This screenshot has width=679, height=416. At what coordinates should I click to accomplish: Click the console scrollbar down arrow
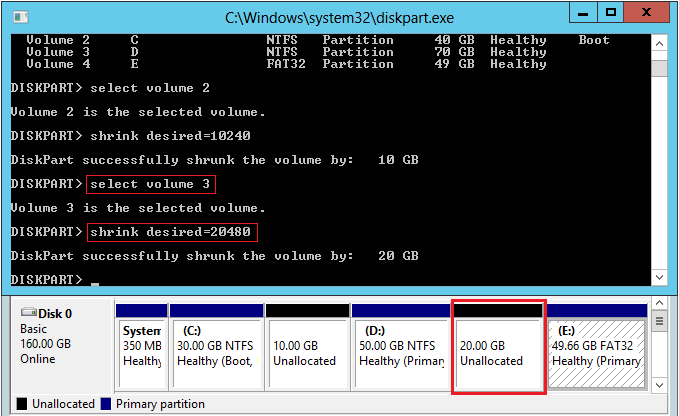click(x=659, y=277)
